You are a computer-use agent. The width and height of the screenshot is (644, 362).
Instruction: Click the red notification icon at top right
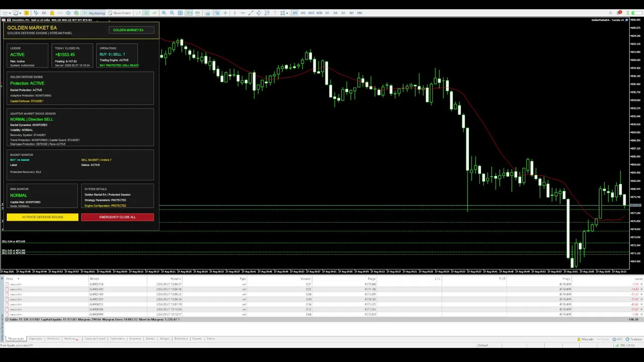(619, 13)
